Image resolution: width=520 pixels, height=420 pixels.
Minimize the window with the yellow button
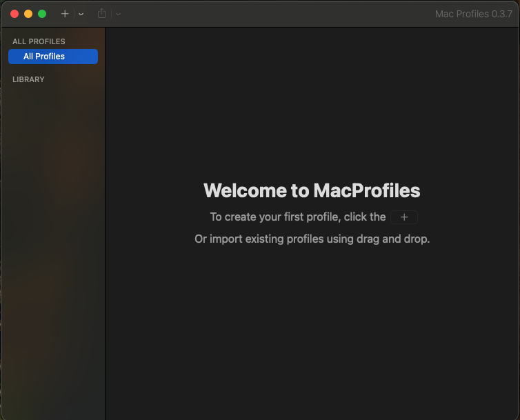(28, 14)
